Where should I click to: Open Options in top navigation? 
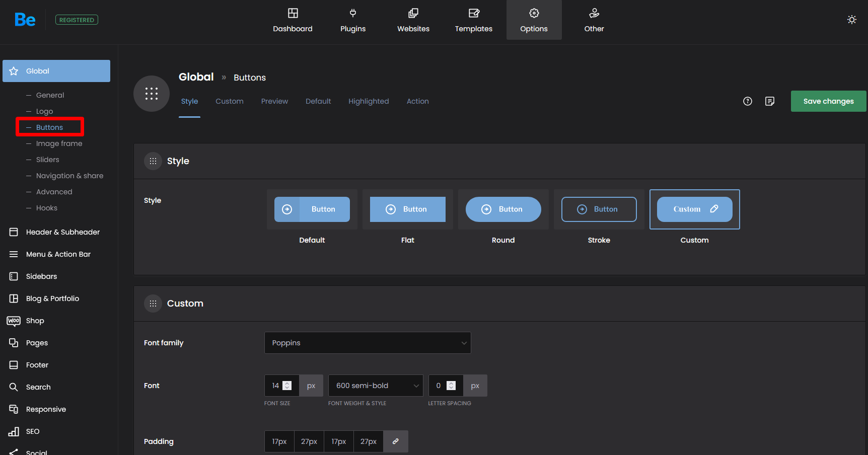click(x=534, y=20)
